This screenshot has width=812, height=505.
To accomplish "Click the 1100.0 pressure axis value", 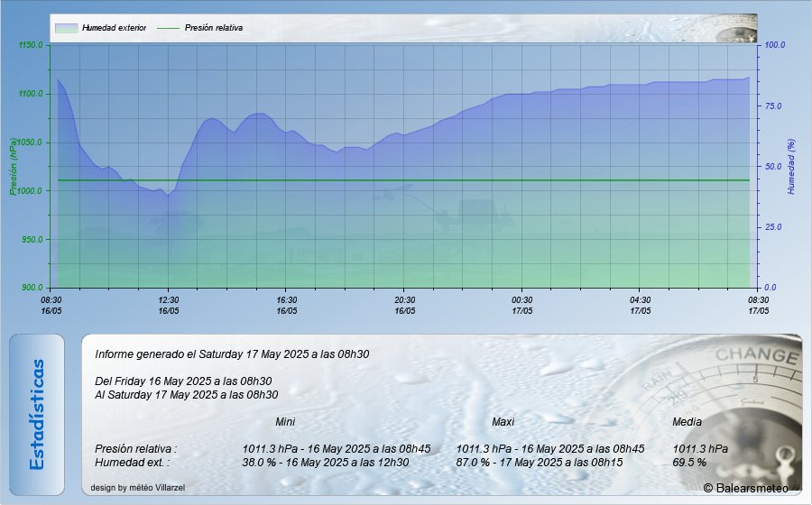I will tap(31, 94).
